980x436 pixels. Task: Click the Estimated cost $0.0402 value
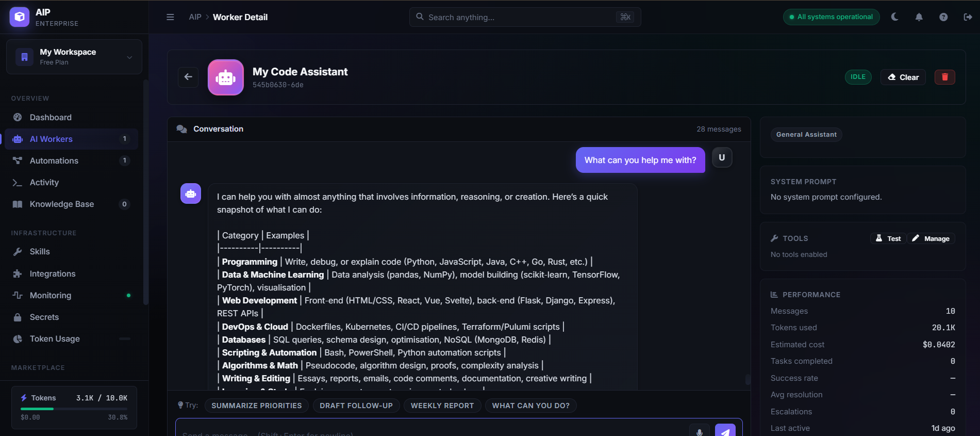[939, 345]
